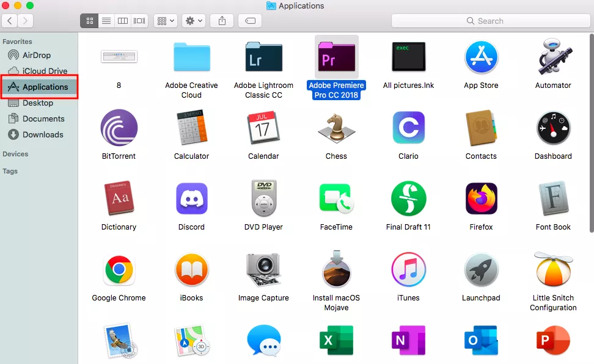
Task: Select the Font Book app icon
Action: click(554, 198)
